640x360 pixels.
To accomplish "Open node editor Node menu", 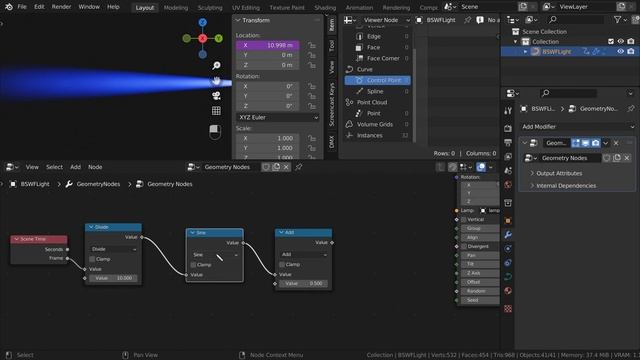I will [95, 167].
